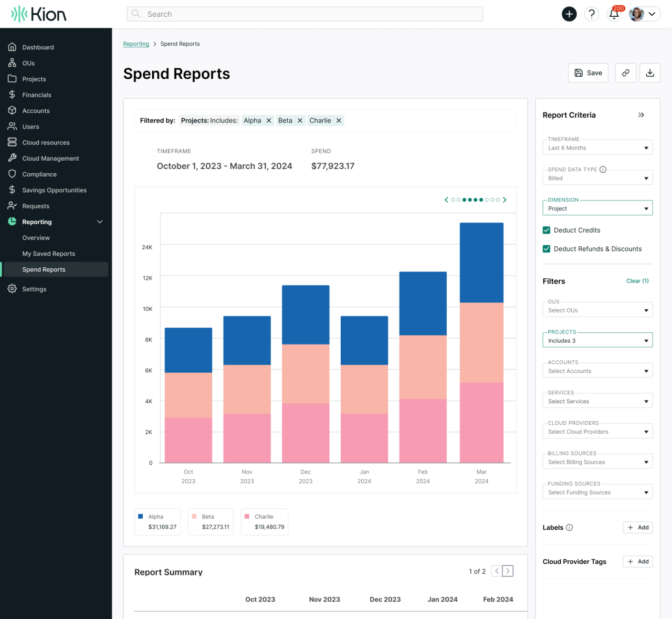Navigate to Financials in the sidebar

[37, 95]
